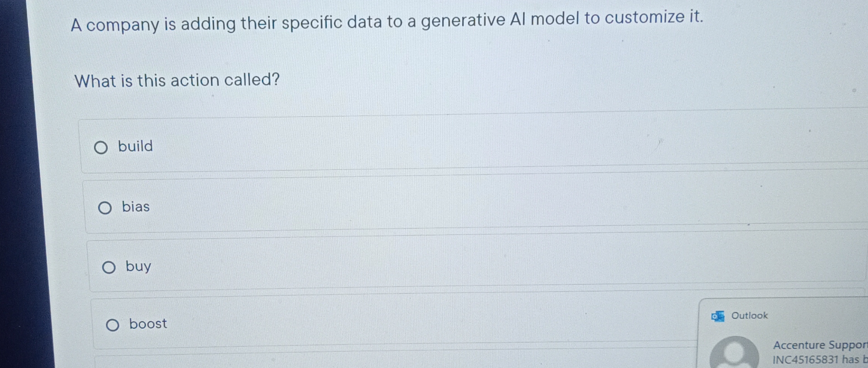Click the answer option labeled boost
868x368 pixels.
pyautogui.click(x=147, y=324)
